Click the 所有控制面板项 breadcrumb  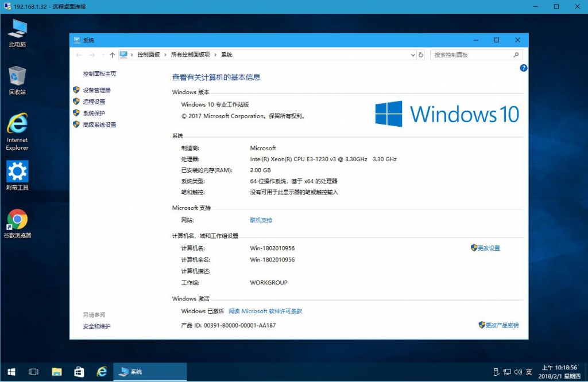pos(191,54)
